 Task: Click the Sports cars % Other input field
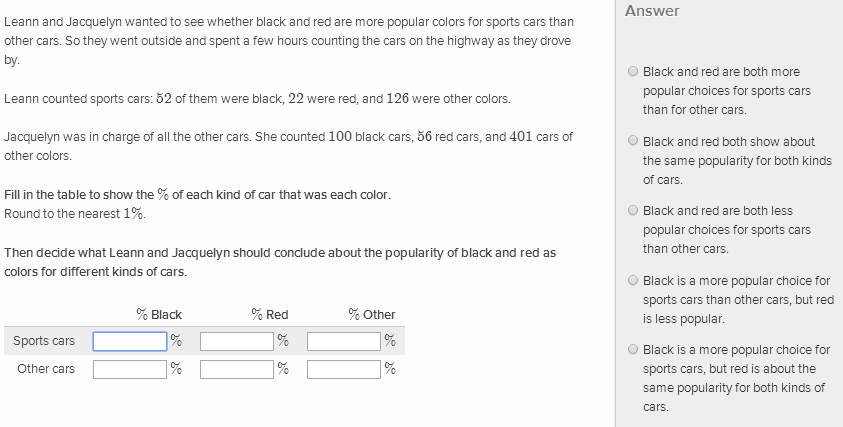(x=344, y=341)
